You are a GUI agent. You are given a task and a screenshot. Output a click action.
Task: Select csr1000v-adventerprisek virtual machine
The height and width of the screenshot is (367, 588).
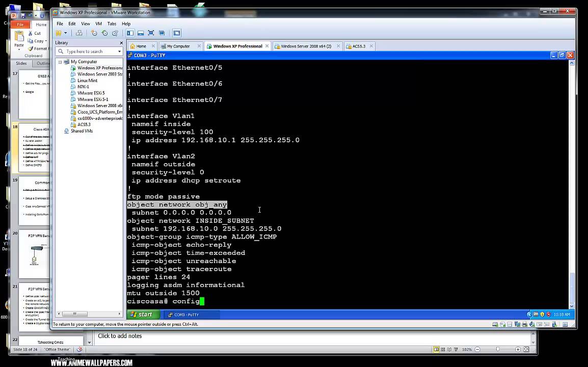coord(97,118)
